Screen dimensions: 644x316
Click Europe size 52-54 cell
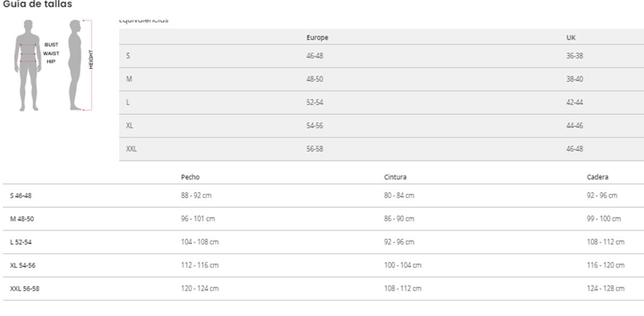(x=314, y=103)
